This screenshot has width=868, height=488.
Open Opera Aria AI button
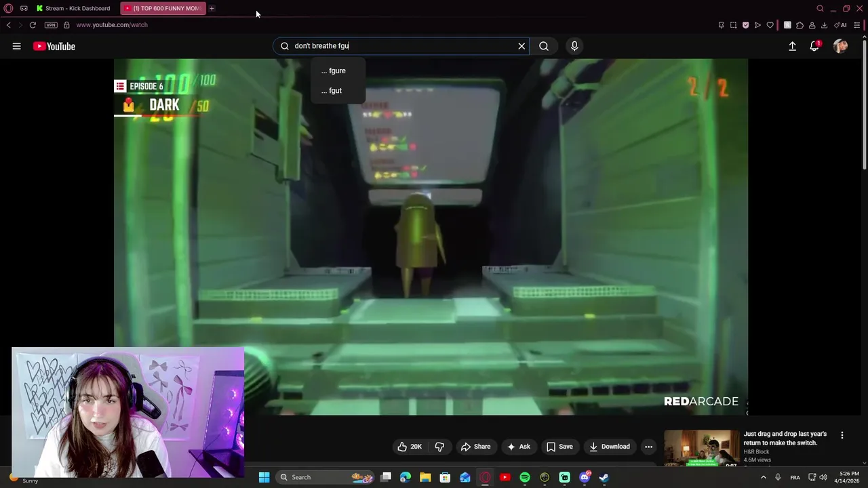[842, 25]
